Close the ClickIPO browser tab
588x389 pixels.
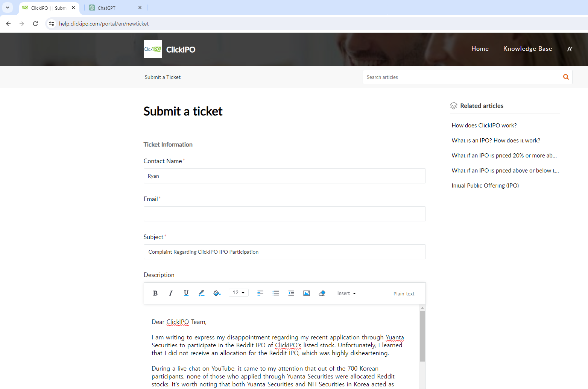pyautogui.click(x=73, y=8)
